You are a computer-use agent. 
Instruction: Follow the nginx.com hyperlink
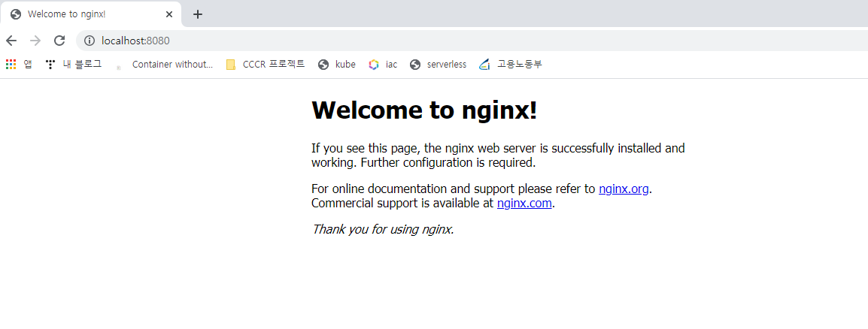coord(524,203)
